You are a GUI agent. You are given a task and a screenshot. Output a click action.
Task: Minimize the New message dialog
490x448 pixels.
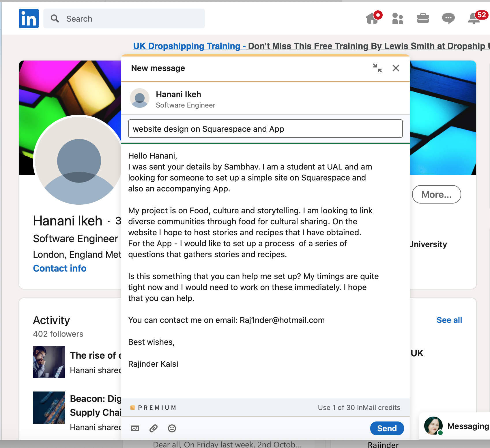pyautogui.click(x=377, y=68)
